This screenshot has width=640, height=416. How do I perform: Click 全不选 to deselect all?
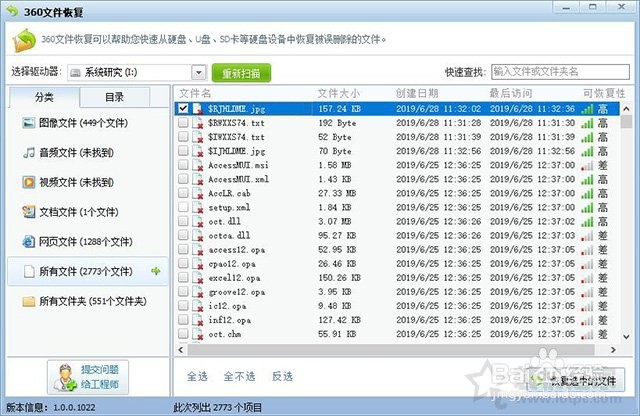click(239, 376)
